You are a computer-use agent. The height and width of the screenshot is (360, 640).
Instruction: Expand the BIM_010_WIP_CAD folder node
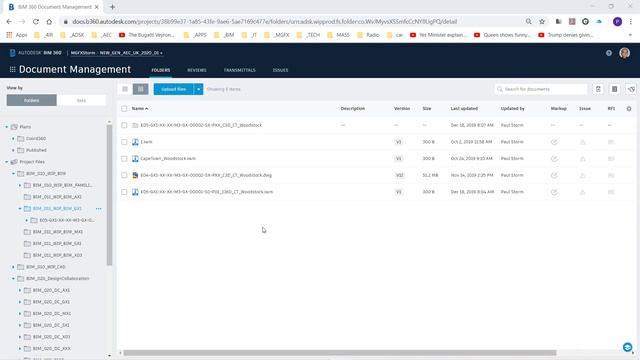pyautogui.click(x=13, y=267)
